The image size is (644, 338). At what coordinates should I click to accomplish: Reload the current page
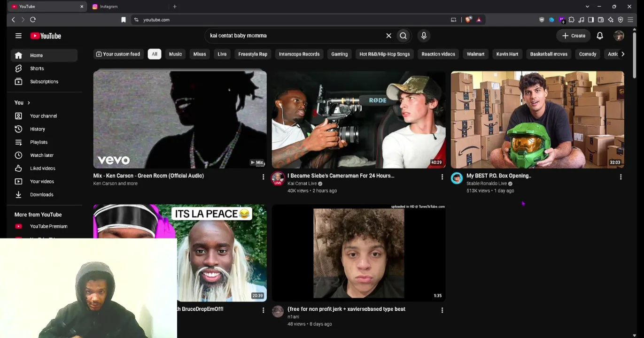[33, 20]
